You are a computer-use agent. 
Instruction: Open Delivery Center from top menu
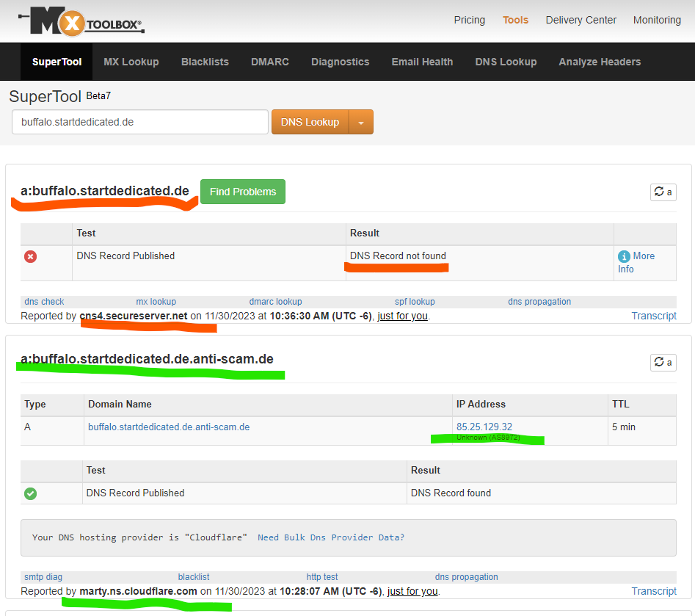pyautogui.click(x=581, y=20)
